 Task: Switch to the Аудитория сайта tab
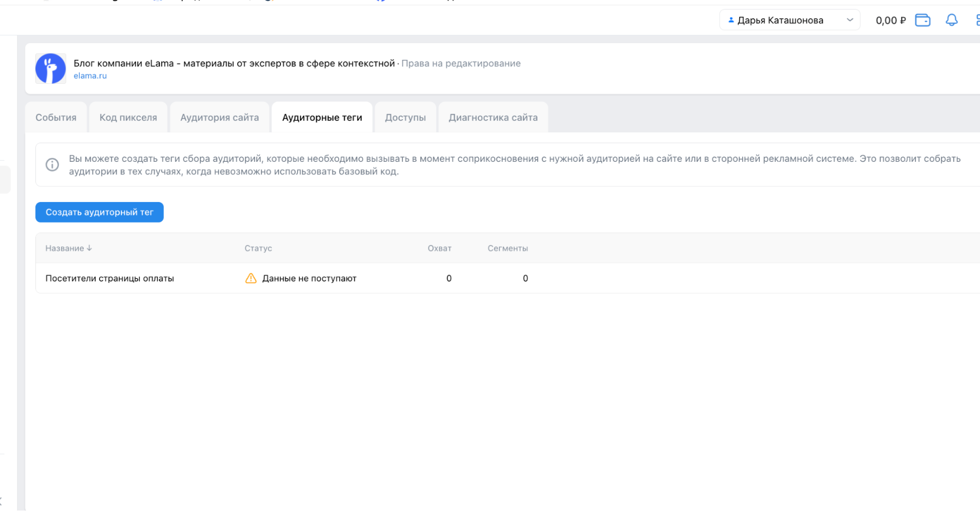[219, 117]
